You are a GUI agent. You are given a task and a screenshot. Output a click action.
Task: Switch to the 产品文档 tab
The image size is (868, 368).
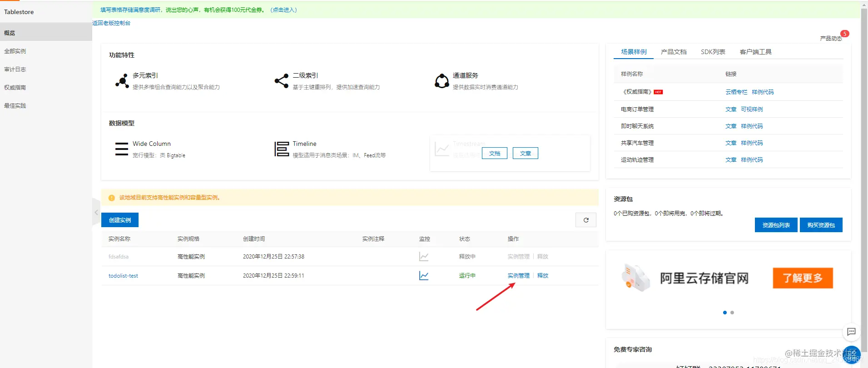(674, 52)
